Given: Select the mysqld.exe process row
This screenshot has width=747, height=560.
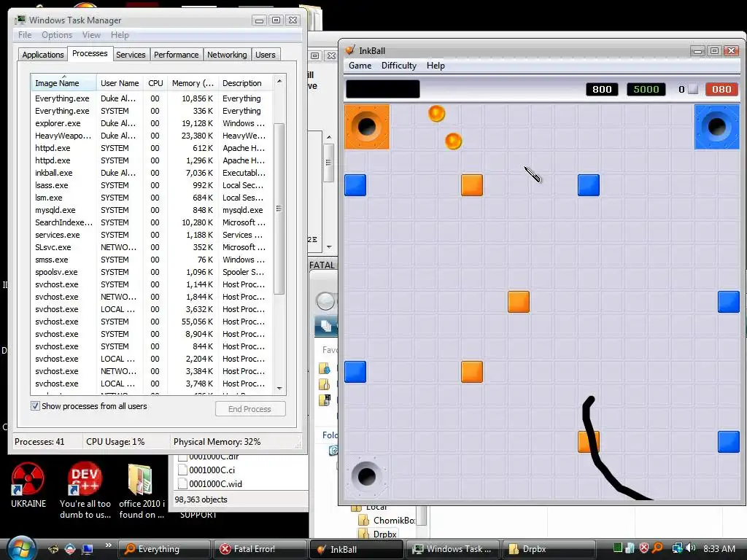Looking at the screenshot, I should (x=152, y=210).
